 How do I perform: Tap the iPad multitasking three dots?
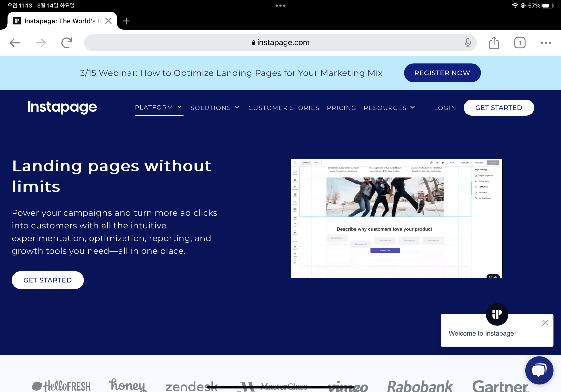pyautogui.click(x=280, y=6)
